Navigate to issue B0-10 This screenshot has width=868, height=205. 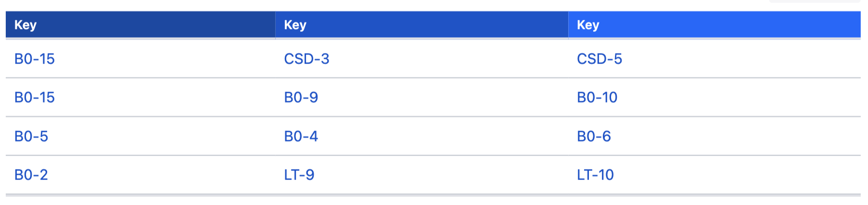coord(597,97)
